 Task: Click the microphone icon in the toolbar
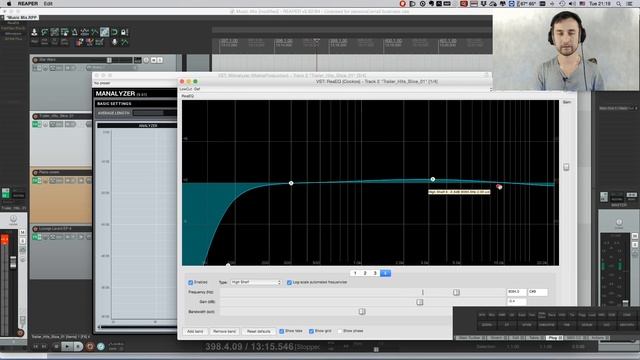[x=115, y=42]
